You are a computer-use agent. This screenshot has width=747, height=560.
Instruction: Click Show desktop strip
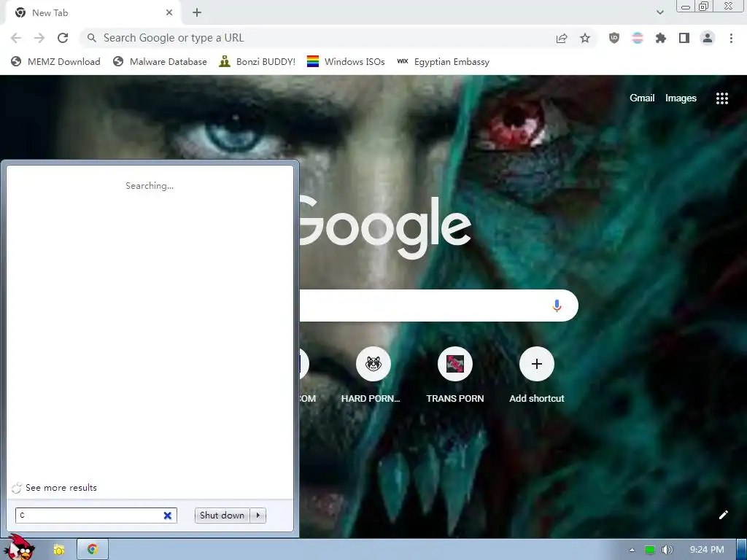(x=742, y=550)
